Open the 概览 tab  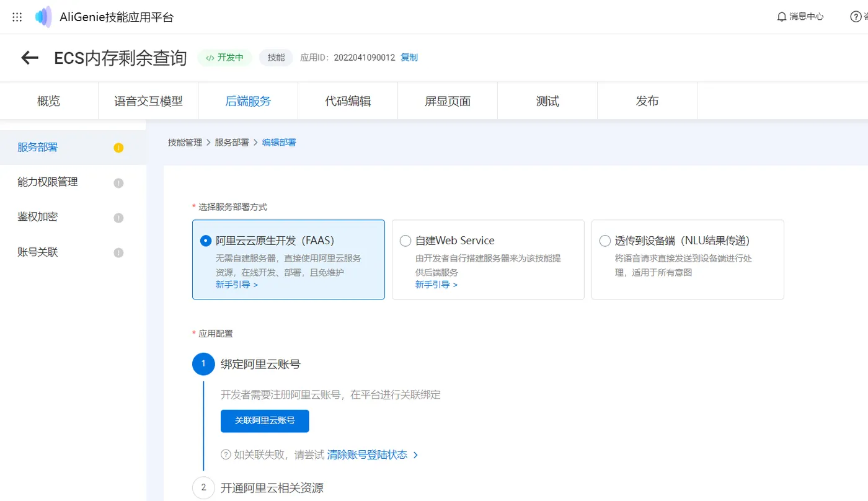[49, 101]
